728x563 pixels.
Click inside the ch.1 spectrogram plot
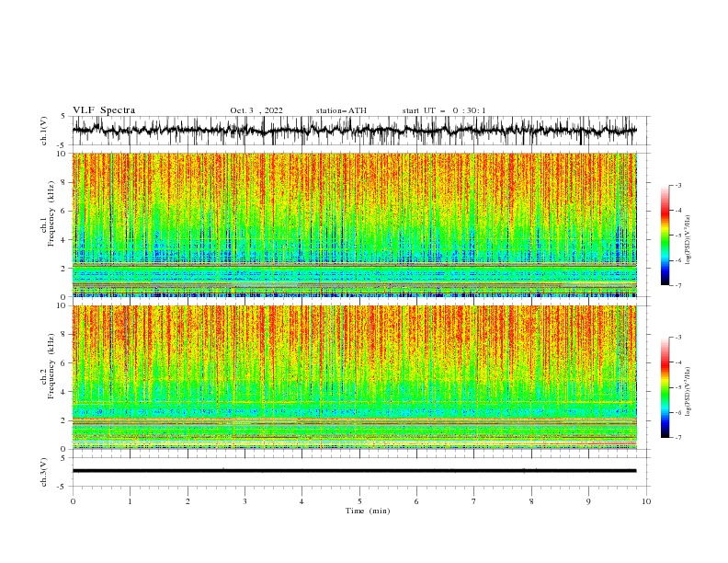point(354,224)
